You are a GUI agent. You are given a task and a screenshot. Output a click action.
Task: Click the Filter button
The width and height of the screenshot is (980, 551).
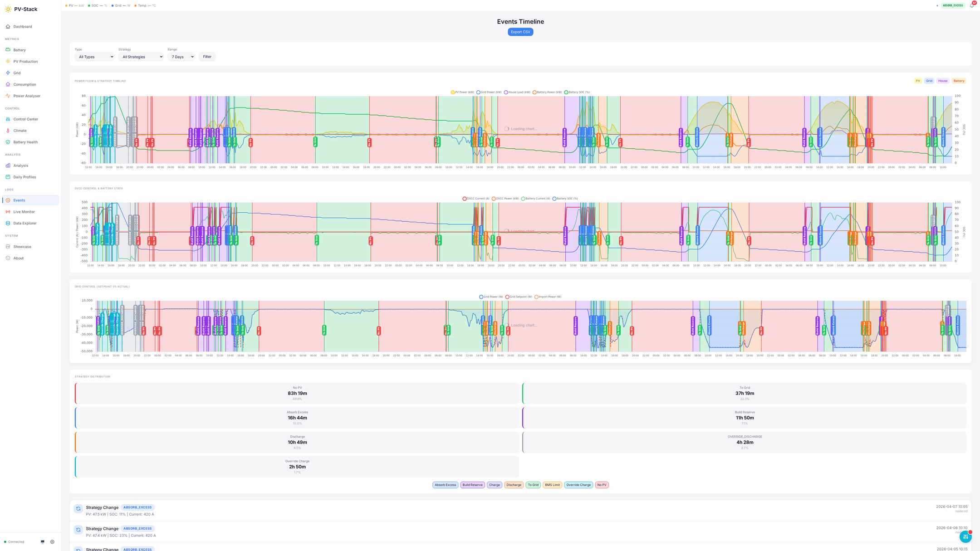[x=207, y=57]
